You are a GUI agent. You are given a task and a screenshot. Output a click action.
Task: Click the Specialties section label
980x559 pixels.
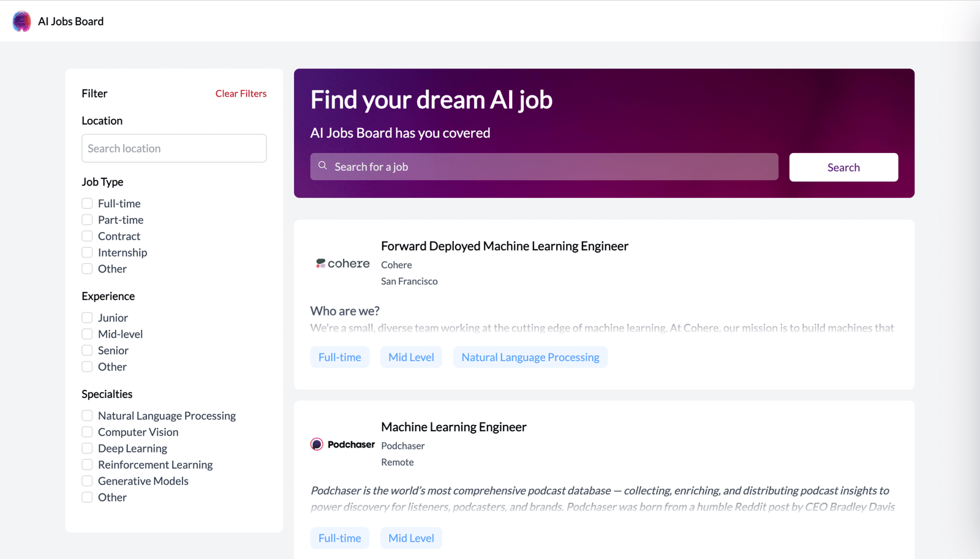pos(107,394)
